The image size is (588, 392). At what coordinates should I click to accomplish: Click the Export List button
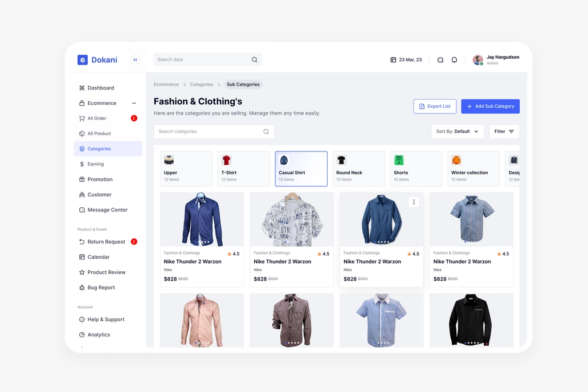click(x=435, y=107)
